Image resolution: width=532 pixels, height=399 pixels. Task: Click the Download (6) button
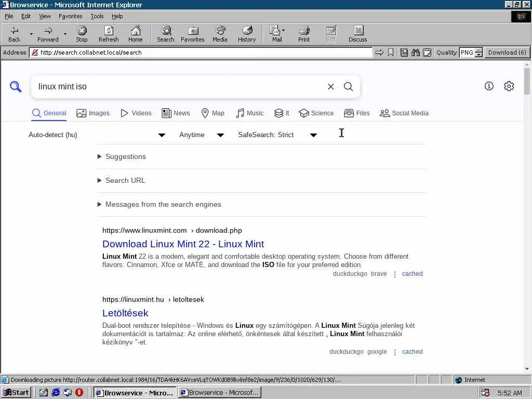click(x=507, y=52)
